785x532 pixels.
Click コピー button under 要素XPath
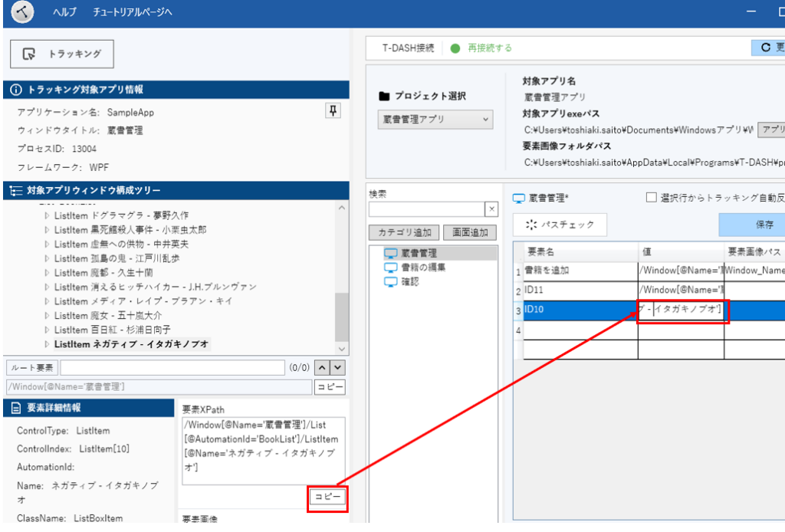[327, 498]
